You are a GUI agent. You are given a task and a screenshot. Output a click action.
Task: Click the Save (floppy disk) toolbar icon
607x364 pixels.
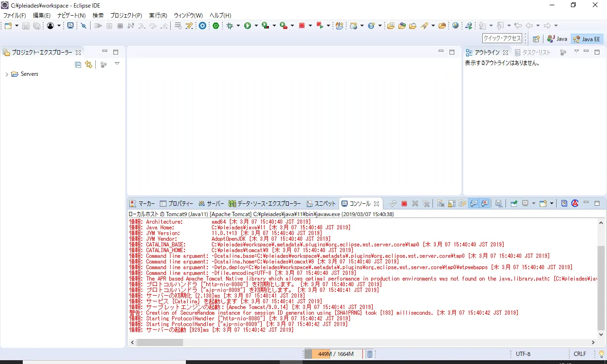click(26, 26)
